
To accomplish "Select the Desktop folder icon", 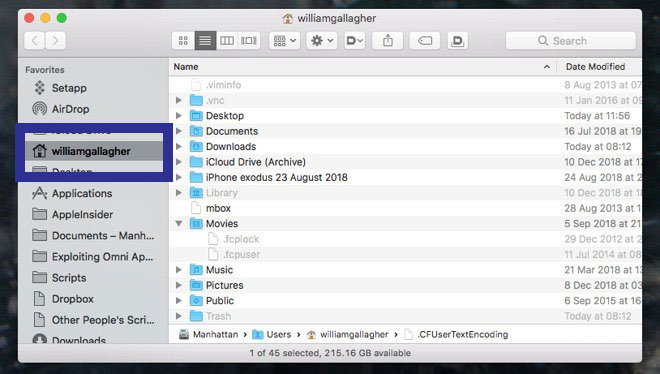I will 196,116.
